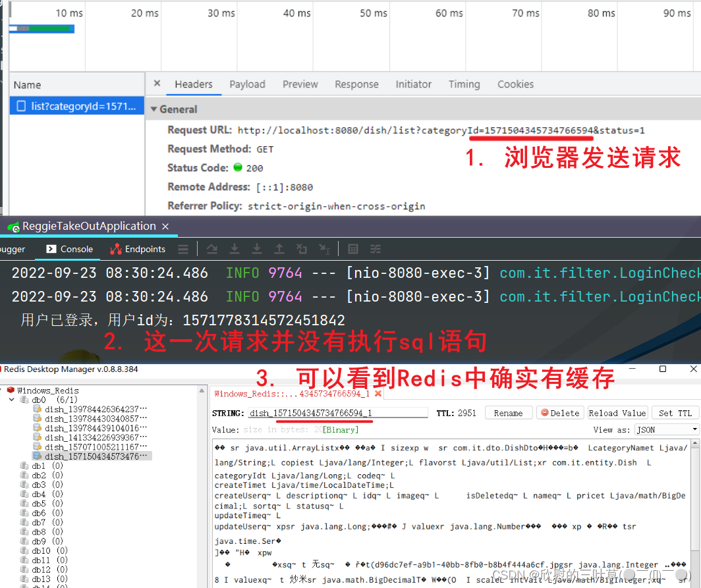The width and height of the screenshot is (701, 588).
Task: Click the Trace Current Stream Chain icon
Action: (x=375, y=249)
